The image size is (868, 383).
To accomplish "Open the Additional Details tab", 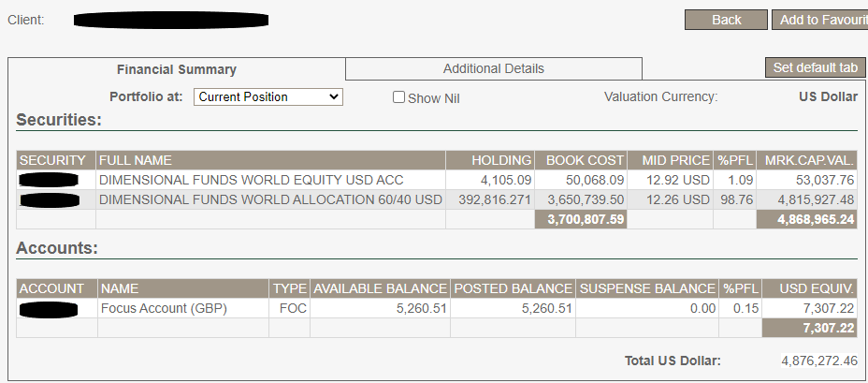I will [x=493, y=68].
